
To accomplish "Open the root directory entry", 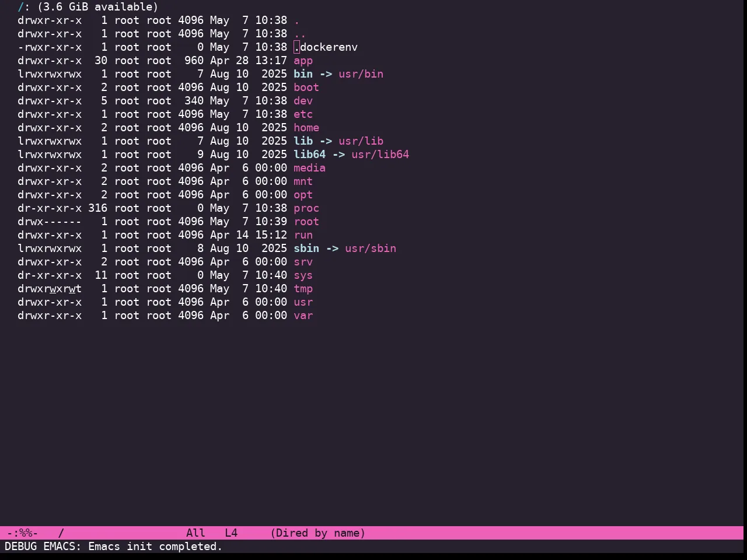I will [x=306, y=222].
